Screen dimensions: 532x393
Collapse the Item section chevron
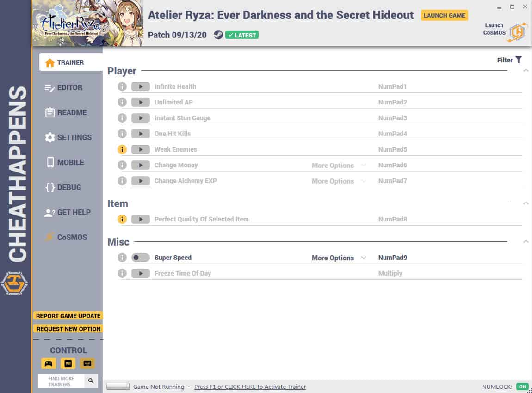tap(526, 203)
